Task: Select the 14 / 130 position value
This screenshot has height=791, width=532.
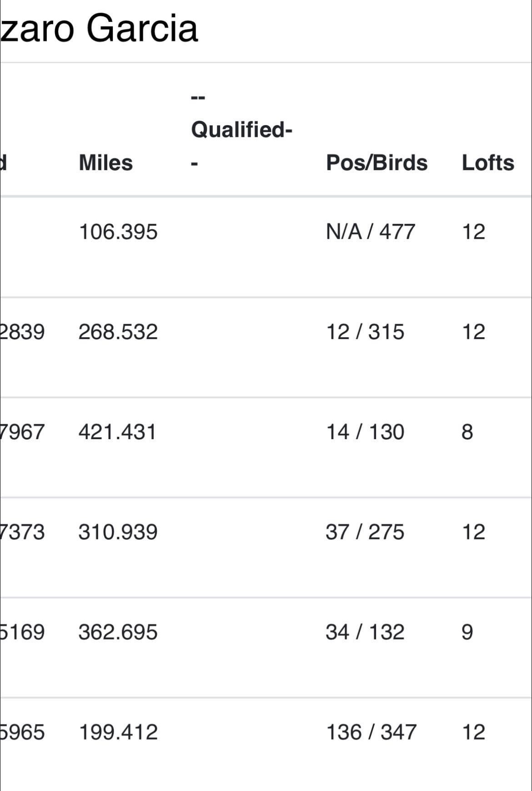Action: [x=365, y=432]
